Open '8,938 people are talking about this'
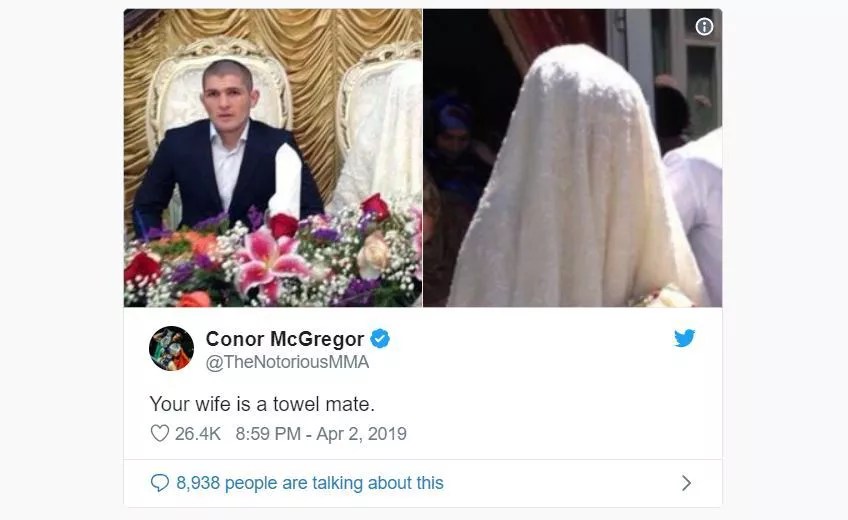Viewport: 848px width, 520px height. pyautogui.click(x=310, y=483)
